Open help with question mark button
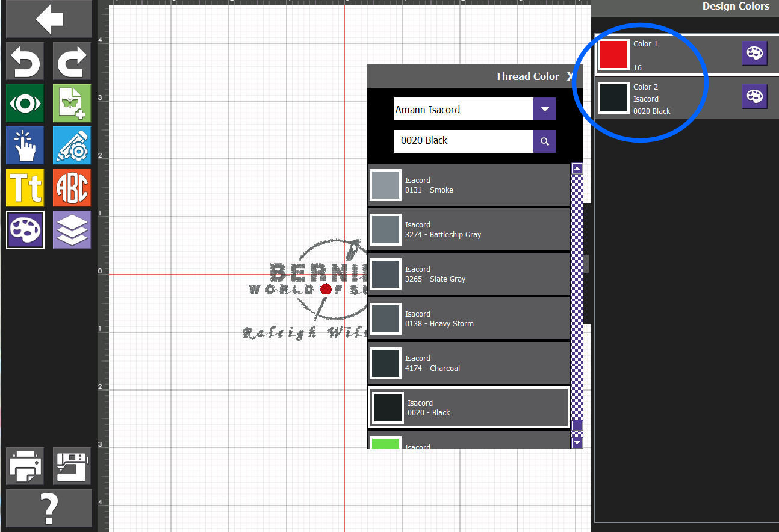 (x=49, y=508)
